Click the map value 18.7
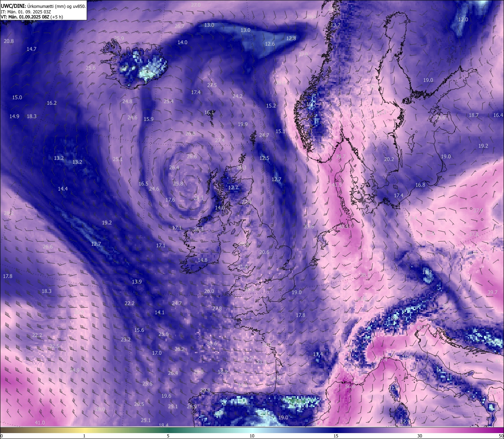The image size is (504, 439). 474,115
